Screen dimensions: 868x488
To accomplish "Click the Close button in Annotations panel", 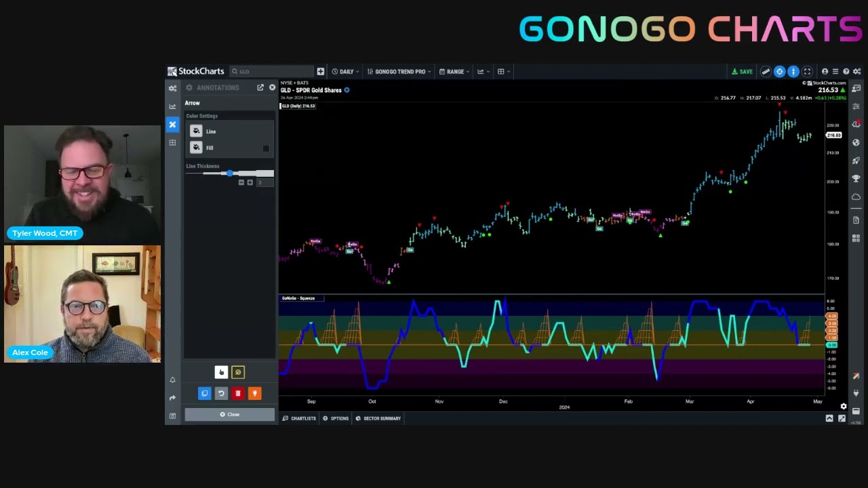I will point(230,414).
